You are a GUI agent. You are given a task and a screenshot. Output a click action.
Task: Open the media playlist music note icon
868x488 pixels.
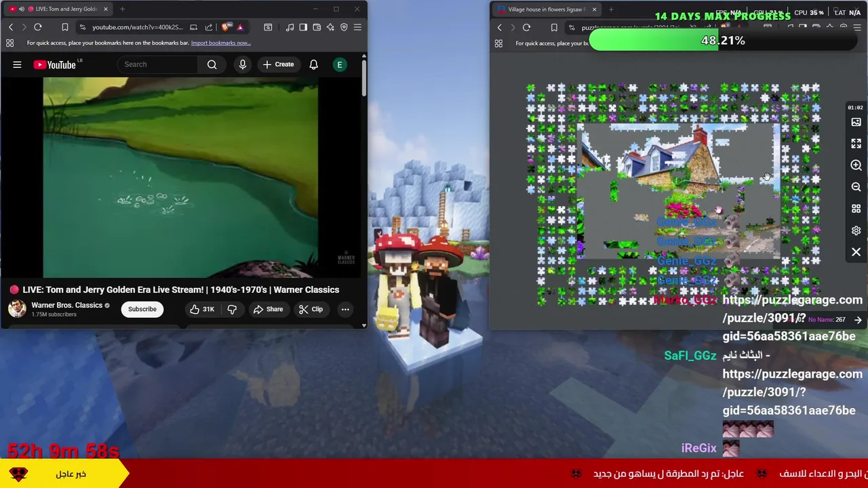point(290,27)
